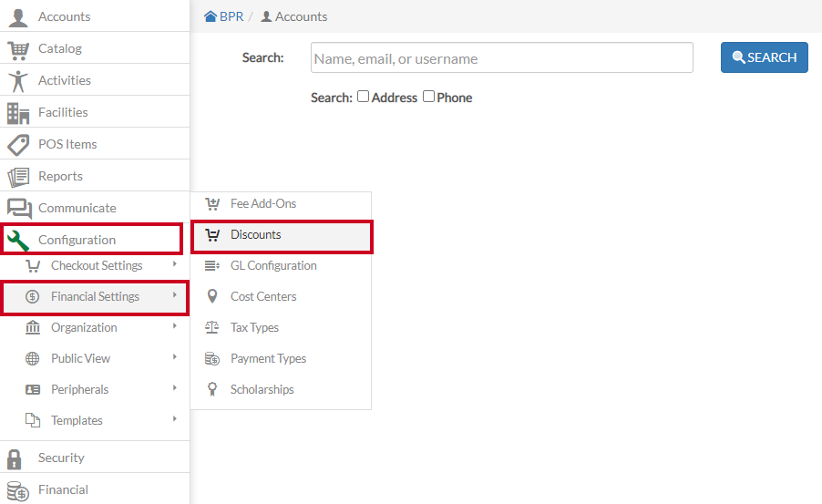Enable the Phone search checkbox
822x504 pixels.
[429, 97]
